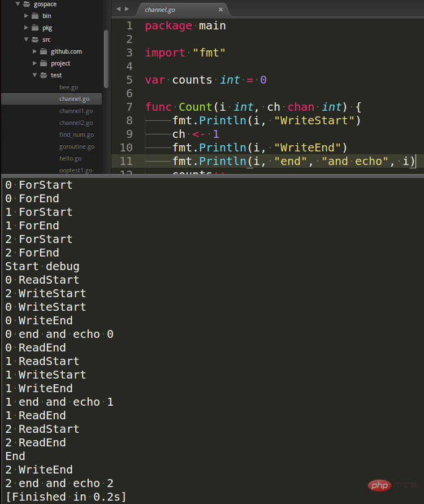Image resolution: width=424 pixels, height=504 pixels.
Task: Go to previous tab with left arrow
Action: pos(118,9)
